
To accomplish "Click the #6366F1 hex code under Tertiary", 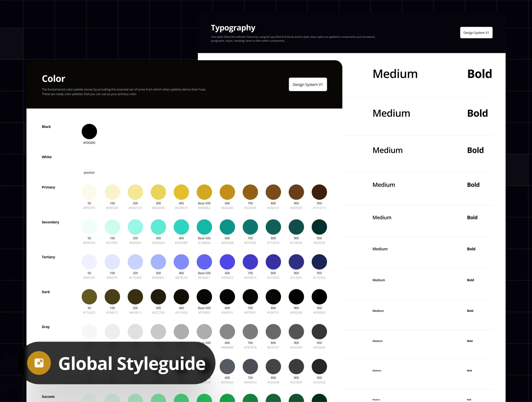I will [x=204, y=278].
